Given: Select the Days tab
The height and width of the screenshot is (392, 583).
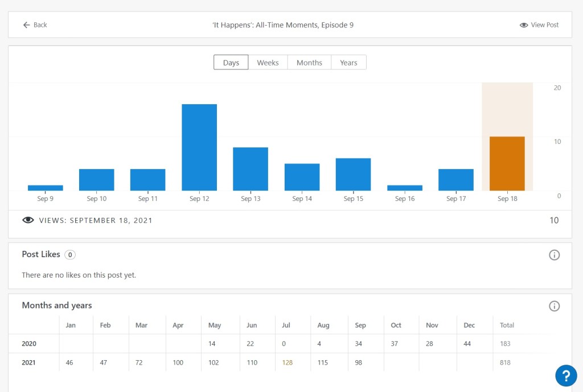Looking at the screenshot, I should [231, 63].
